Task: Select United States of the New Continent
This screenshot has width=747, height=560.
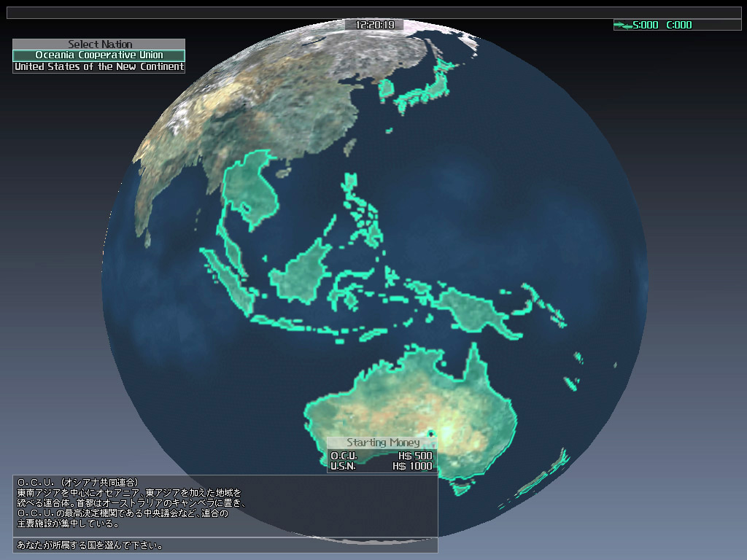Action: [98, 67]
